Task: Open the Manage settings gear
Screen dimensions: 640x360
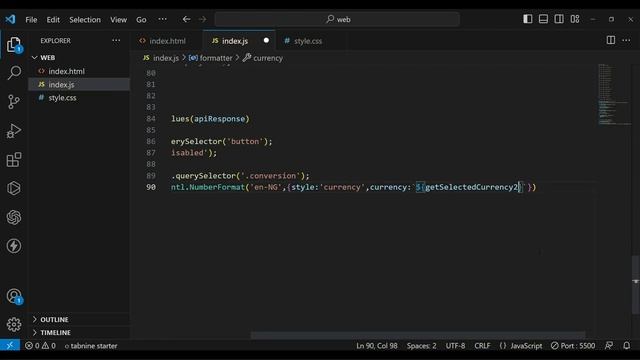Action: (14, 324)
